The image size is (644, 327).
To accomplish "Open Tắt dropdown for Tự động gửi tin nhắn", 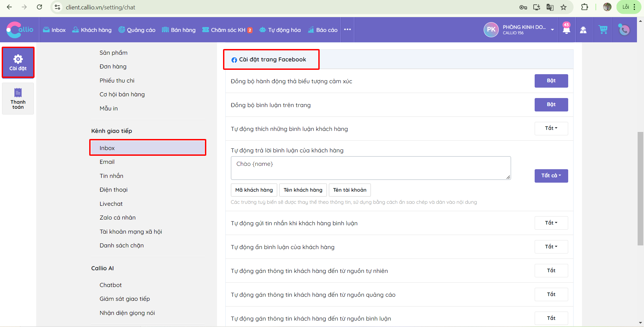I will coord(551,223).
